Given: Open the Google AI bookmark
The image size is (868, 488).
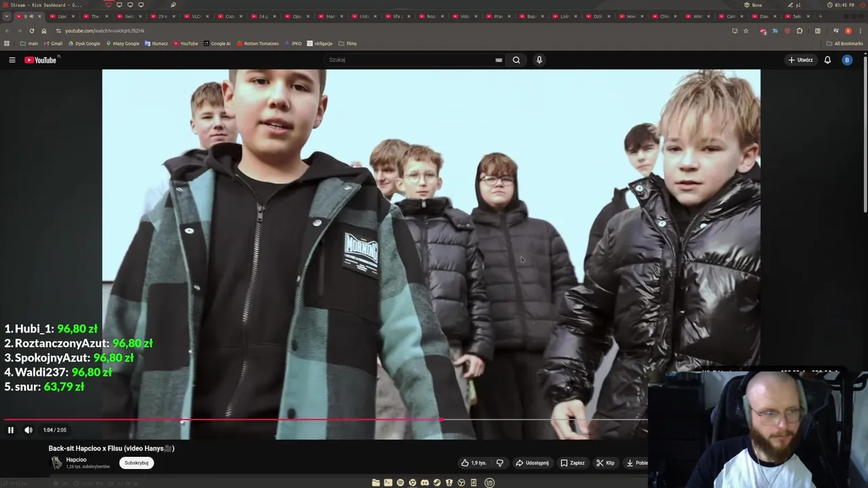Looking at the screenshot, I should tap(217, 43).
